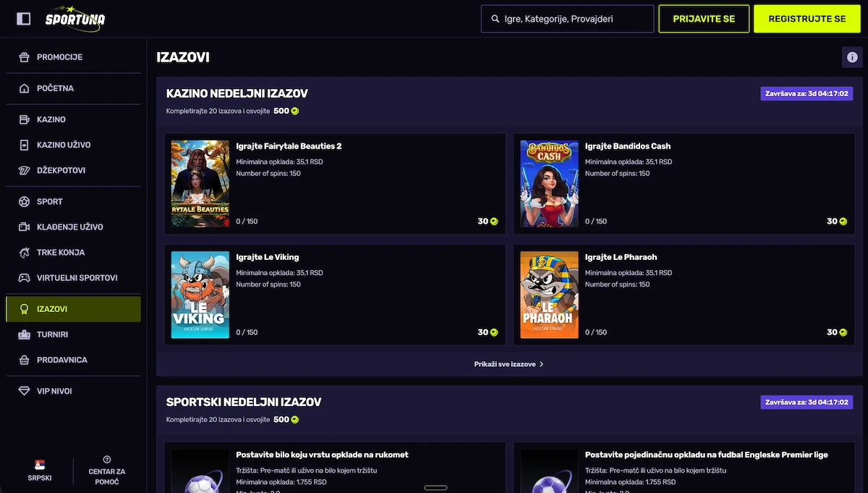This screenshot has width=868, height=493.
Task: Click the Početna home icon
Action: pyautogui.click(x=24, y=88)
